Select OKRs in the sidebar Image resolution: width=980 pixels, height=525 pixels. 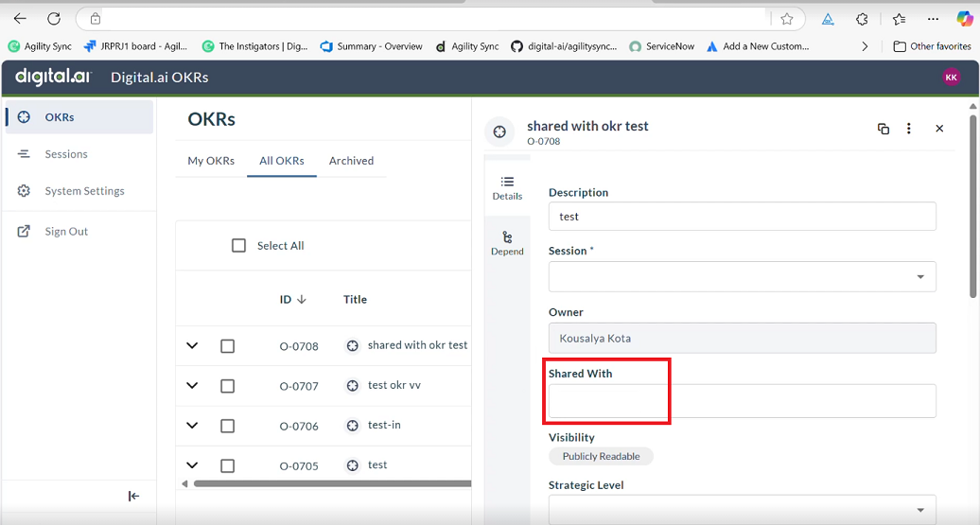click(x=79, y=117)
